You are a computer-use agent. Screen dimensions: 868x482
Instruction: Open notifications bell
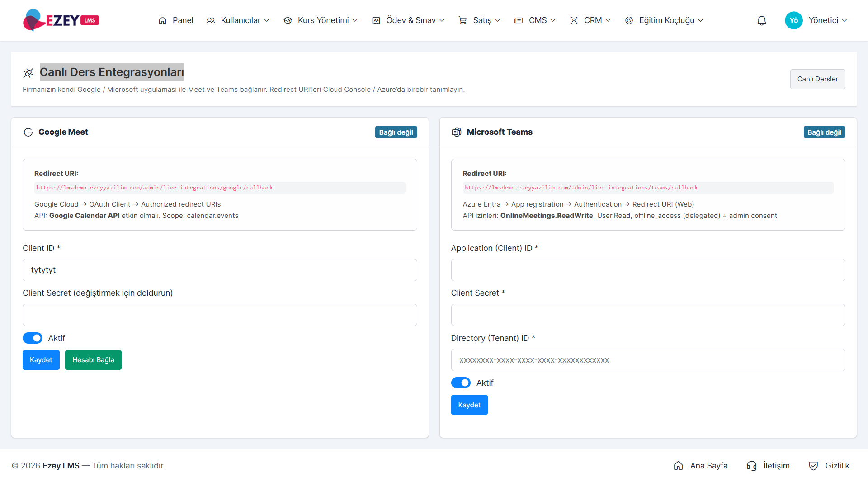tap(762, 20)
